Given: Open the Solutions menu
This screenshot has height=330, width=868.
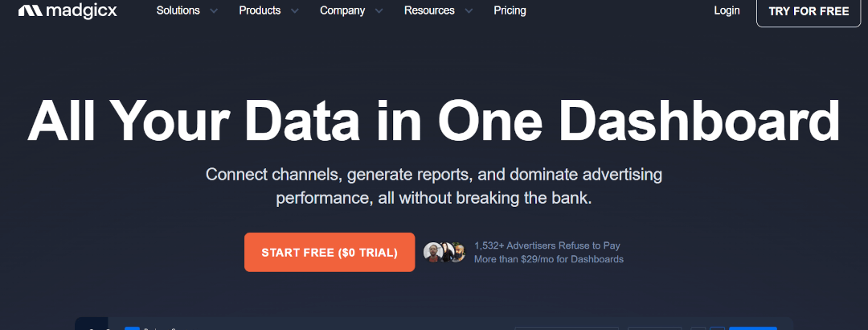Looking at the screenshot, I should (178, 10).
